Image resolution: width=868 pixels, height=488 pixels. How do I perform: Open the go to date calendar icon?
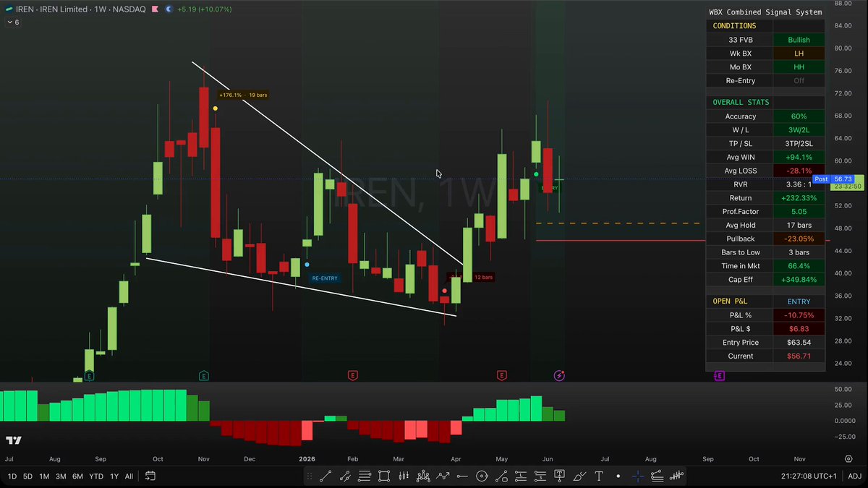pyautogui.click(x=150, y=476)
